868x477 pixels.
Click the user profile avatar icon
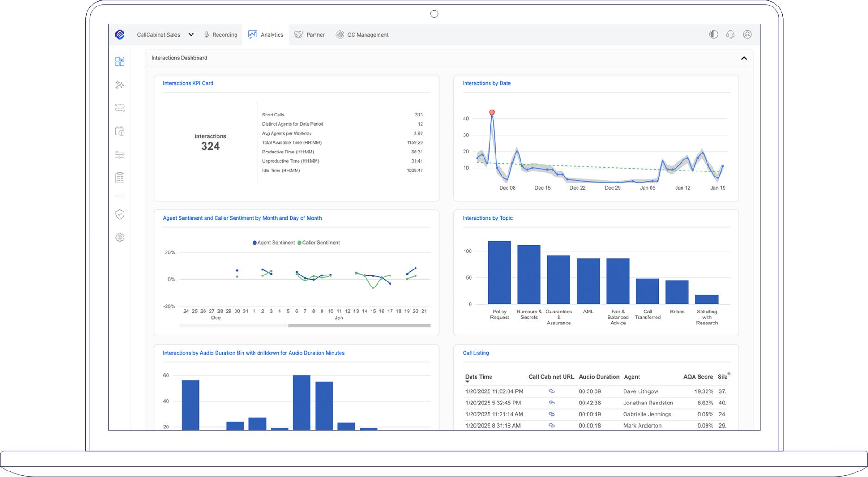click(747, 34)
